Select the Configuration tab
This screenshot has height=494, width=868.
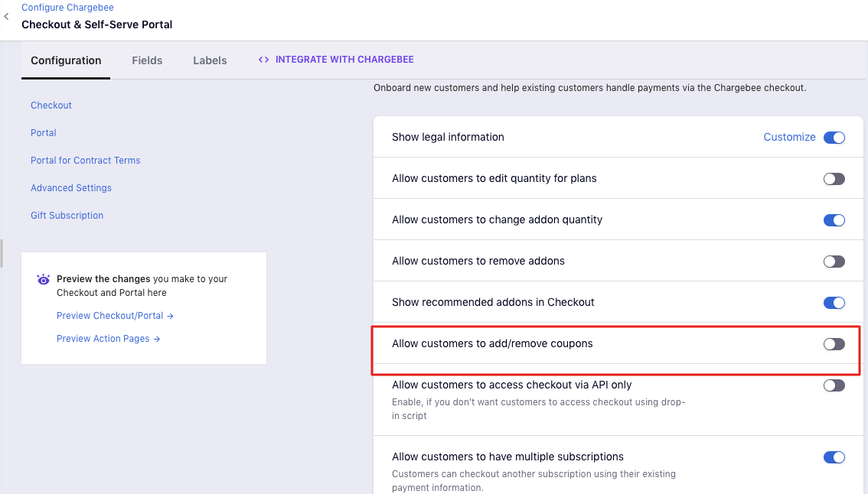click(x=66, y=60)
